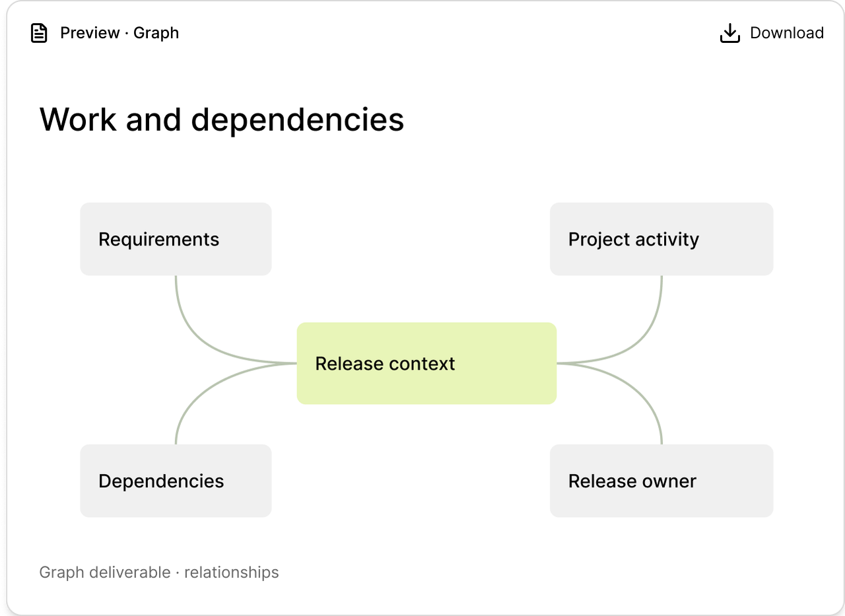Click the Preview · Graph header text
845x616 pixels.
point(119,33)
